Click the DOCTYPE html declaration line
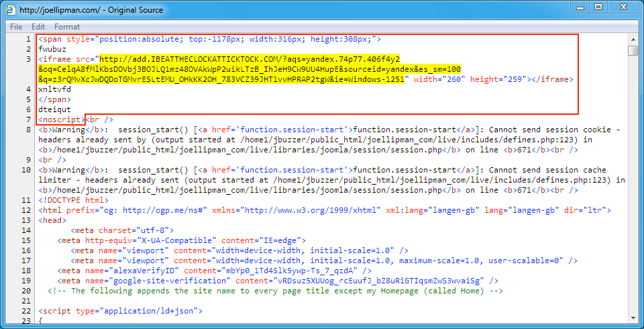 click(74, 200)
